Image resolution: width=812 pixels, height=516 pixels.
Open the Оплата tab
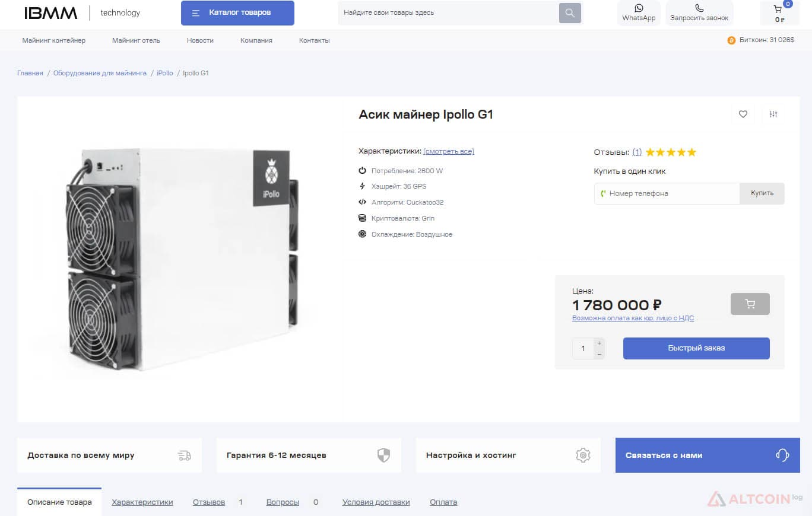[x=443, y=502]
